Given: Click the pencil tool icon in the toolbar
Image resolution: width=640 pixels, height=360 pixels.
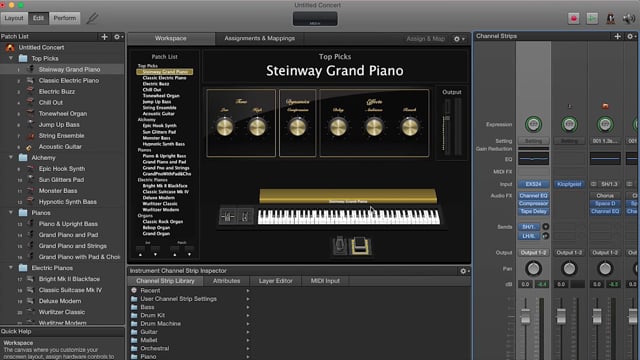Looking at the screenshot, I should coord(93,18).
